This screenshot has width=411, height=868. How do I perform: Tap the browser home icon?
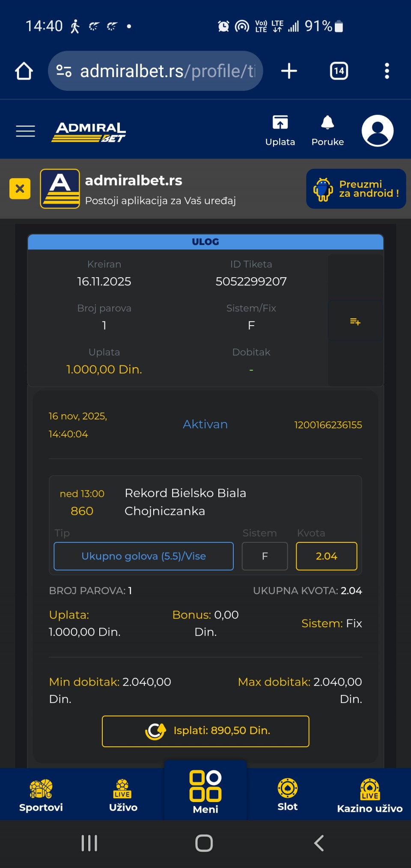tap(24, 71)
